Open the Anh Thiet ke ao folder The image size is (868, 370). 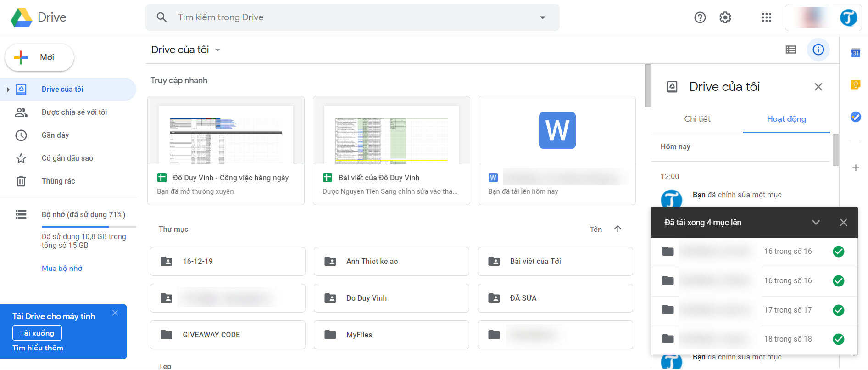tap(391, 262)
